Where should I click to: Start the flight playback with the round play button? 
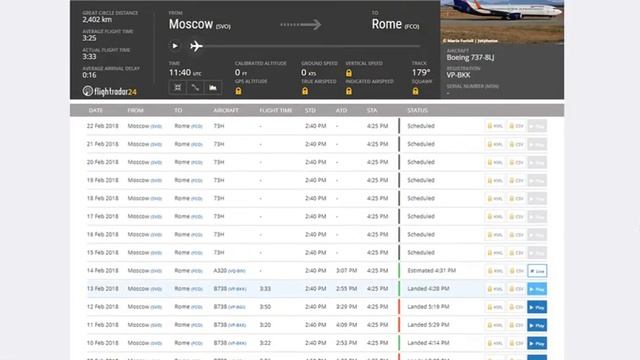coord(175,46)
